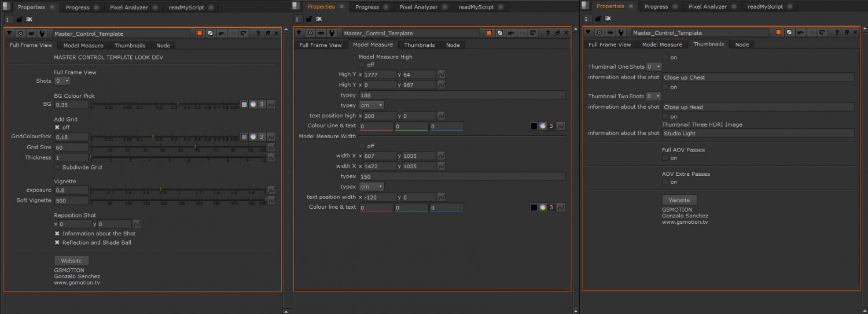868x314 pixels.
Task: Open the colour wheel on the Colour Line & text row
Action: pyautogui.click(x=542, y=126)
